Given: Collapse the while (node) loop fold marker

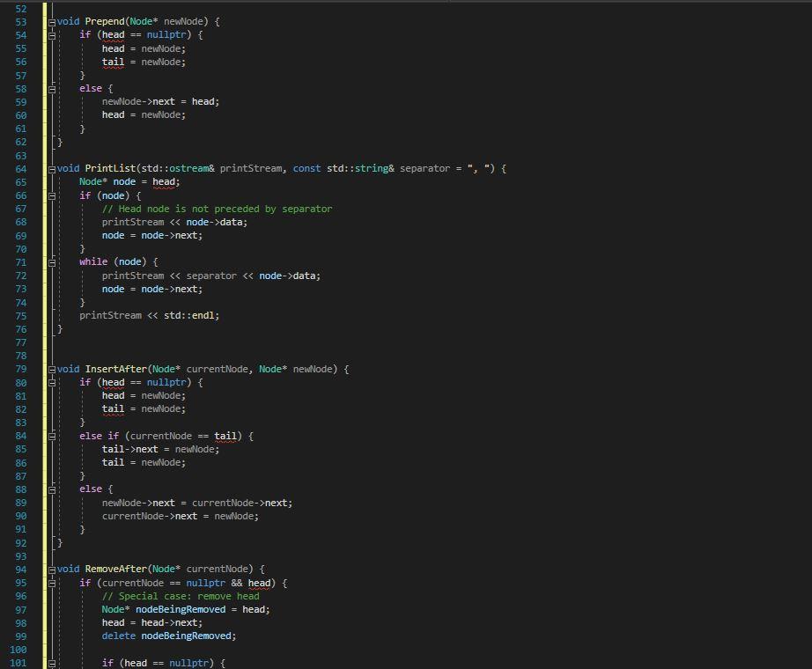Looking at the screenshot, I should click(x=52, y=262).
